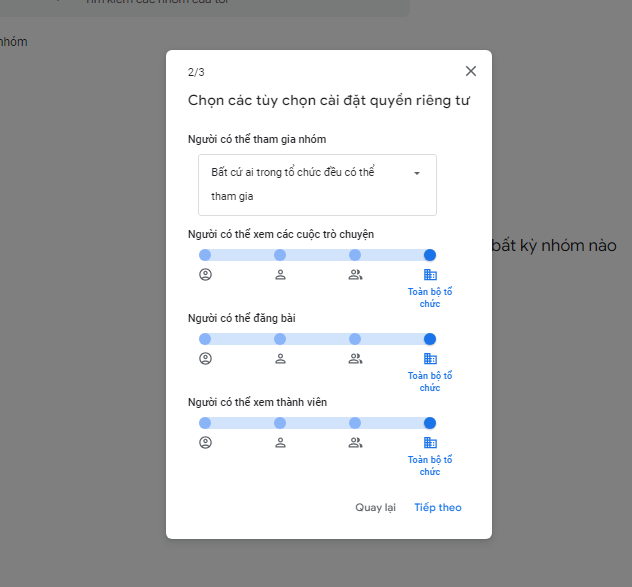Image resolution: width=632 pixels, height=587 pixels.
Task: Click the members group icon under conversation viewing slider
Action: (x=355, y=274)
